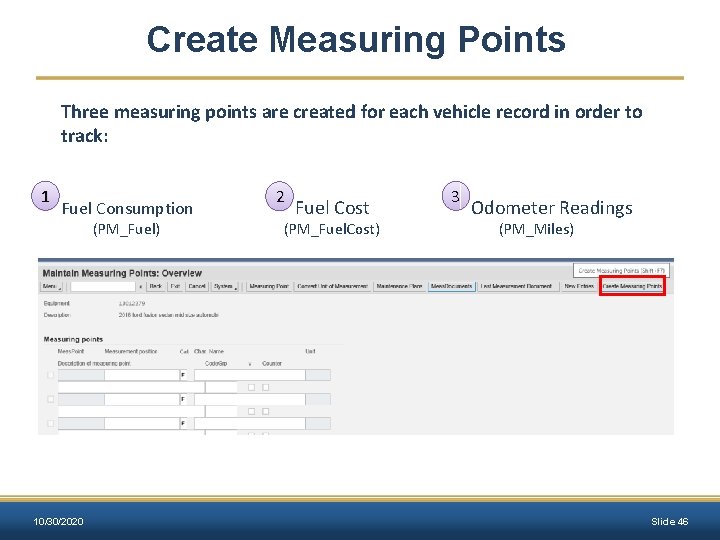Tick the first row's Counter checkbox
Screen dimensions: 720x540
point(265,388)
